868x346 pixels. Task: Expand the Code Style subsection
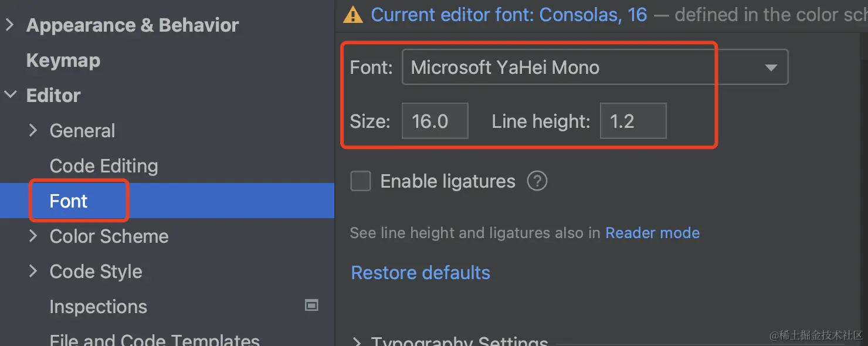pos(33,272)
